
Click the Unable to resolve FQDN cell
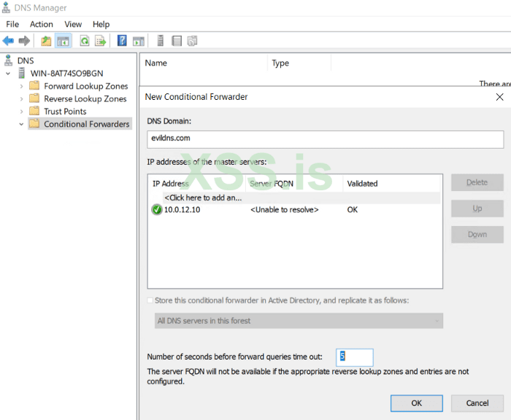coord(284,210)
